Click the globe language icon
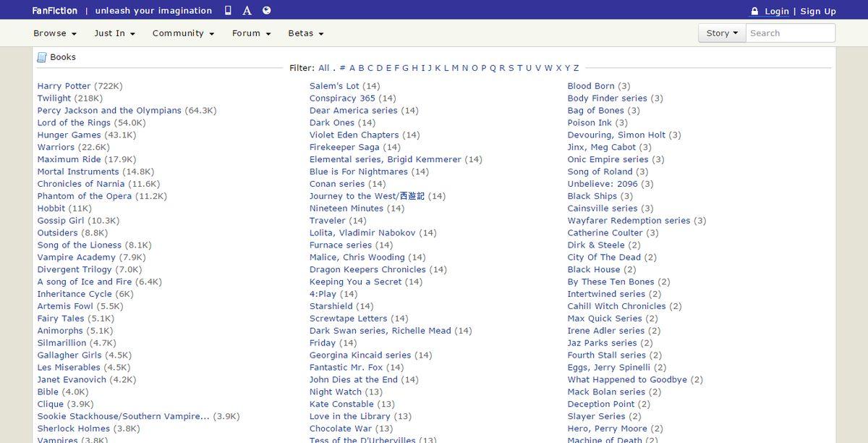This screenshot has height=443, width=868. pos(267,10)
